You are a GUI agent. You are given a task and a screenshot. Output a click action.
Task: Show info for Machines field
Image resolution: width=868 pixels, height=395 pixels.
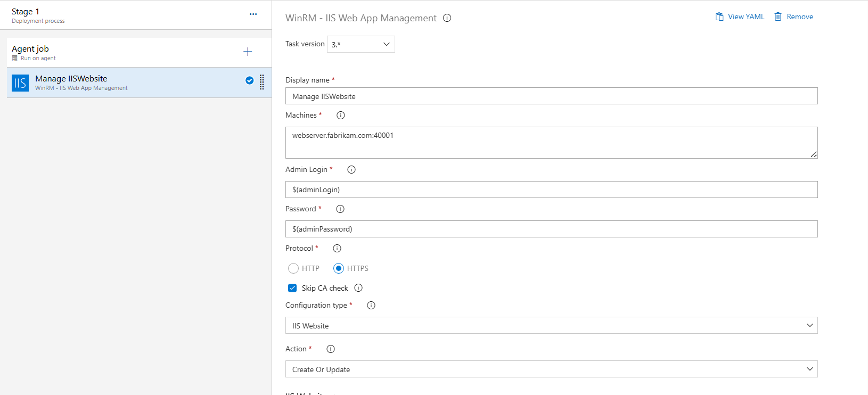pyautogui.click(x=341, y=115)
